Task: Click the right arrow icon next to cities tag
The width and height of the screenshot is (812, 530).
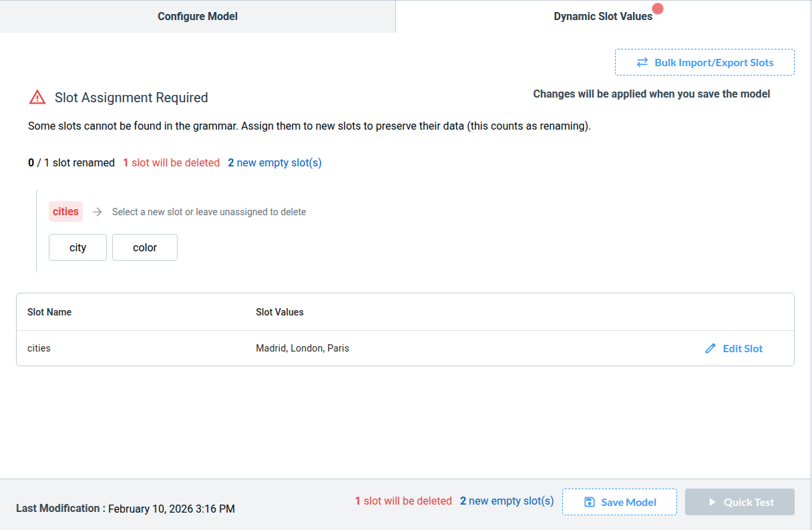Action: tap(97, 212)
